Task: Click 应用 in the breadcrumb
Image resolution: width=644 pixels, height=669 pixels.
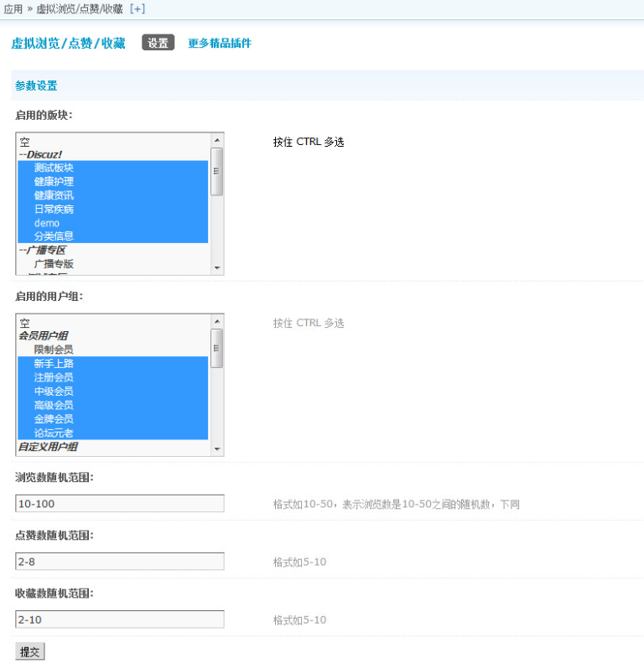Action: pos(13,9)
